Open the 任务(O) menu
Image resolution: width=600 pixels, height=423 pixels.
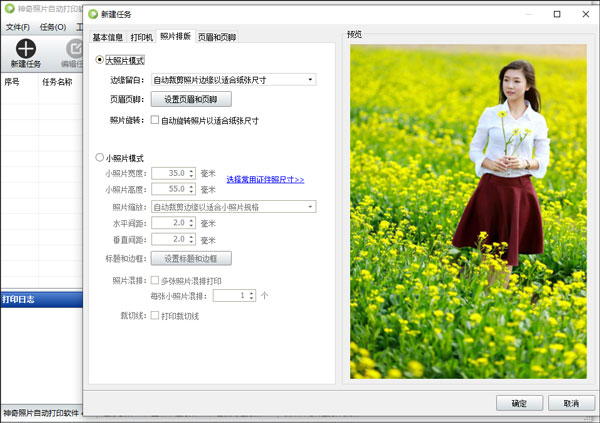53,27
